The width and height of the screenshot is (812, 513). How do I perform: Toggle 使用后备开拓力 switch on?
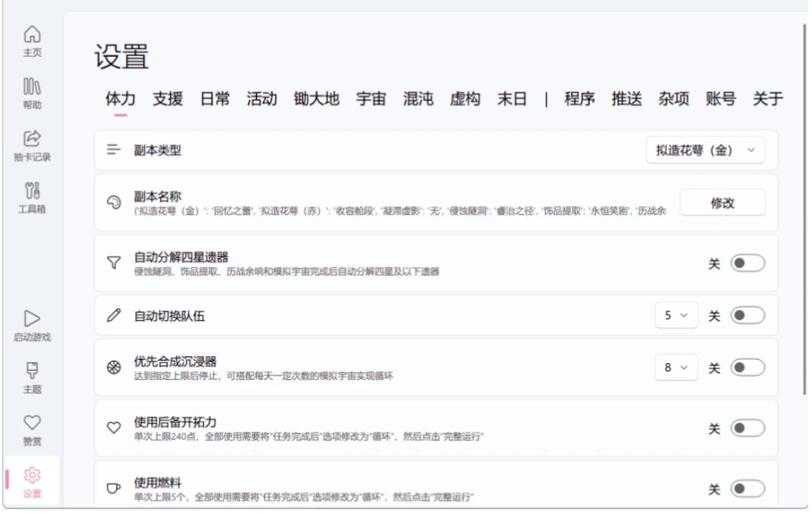(747, 428)
